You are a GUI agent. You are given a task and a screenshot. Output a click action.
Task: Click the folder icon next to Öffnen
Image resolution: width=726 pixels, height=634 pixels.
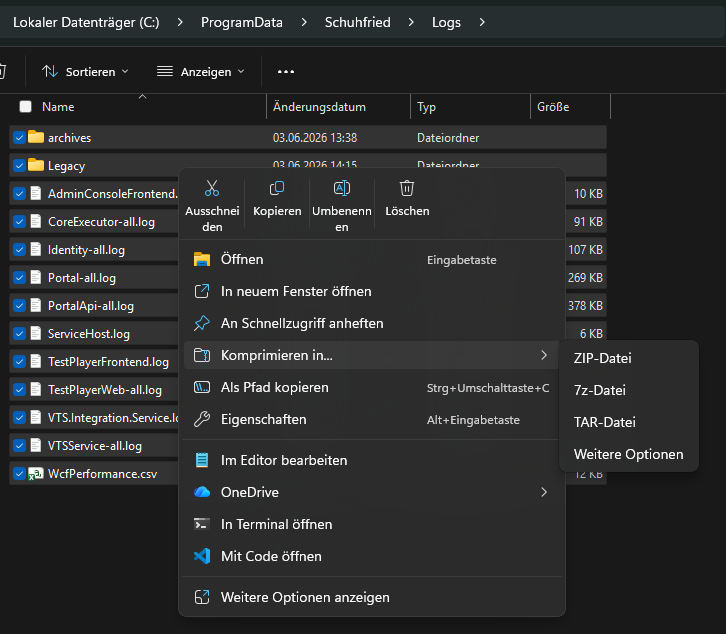202,259
